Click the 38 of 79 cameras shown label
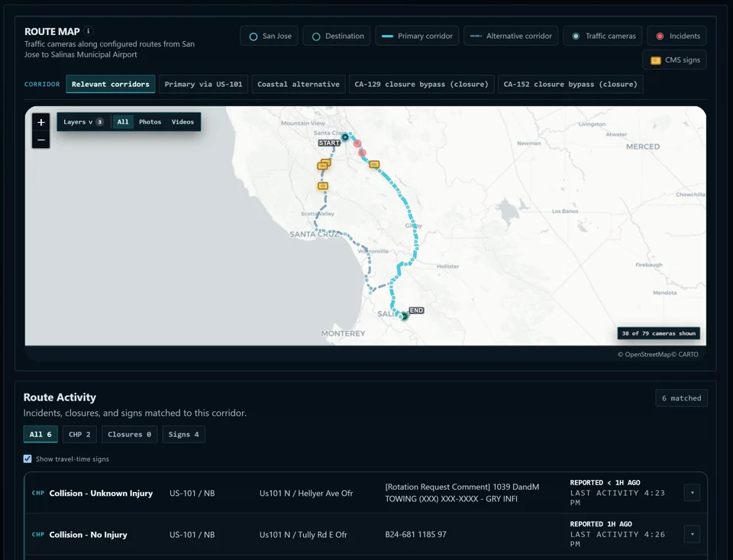733x560 pixels. 659,333
